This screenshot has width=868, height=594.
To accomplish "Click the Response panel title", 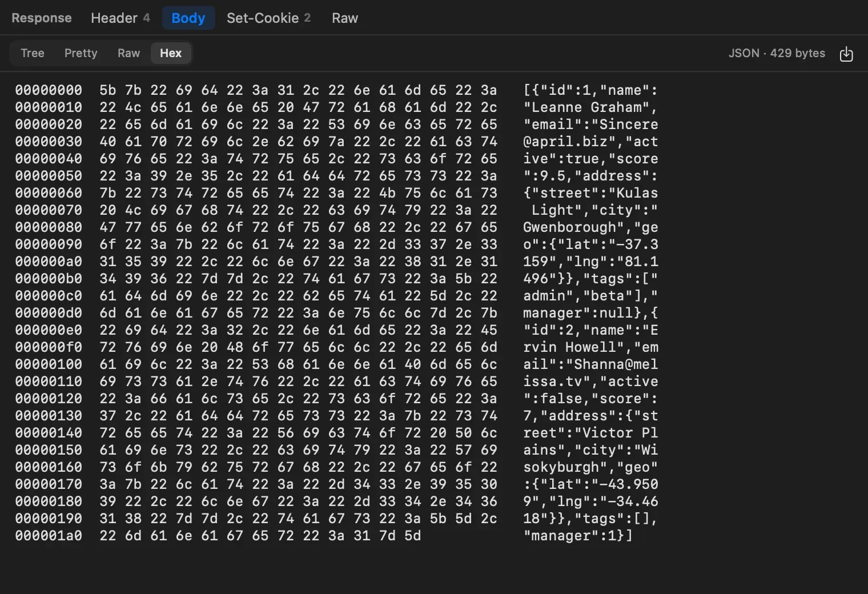I will pyautogui.click(x=42, y=18).
